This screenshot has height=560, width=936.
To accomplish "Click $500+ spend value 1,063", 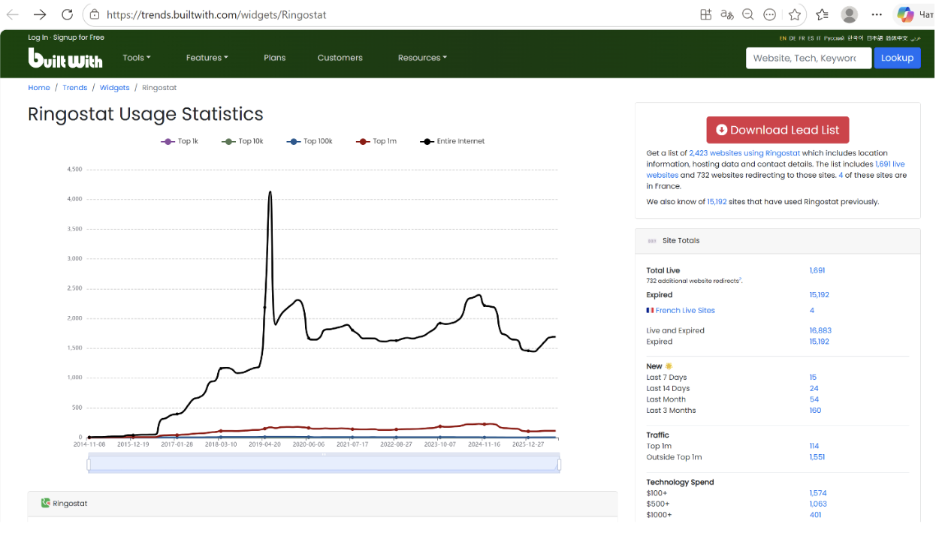I will 817,504.
